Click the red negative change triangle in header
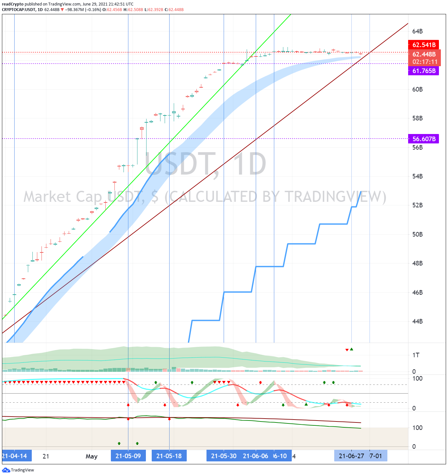 point(62,9)
